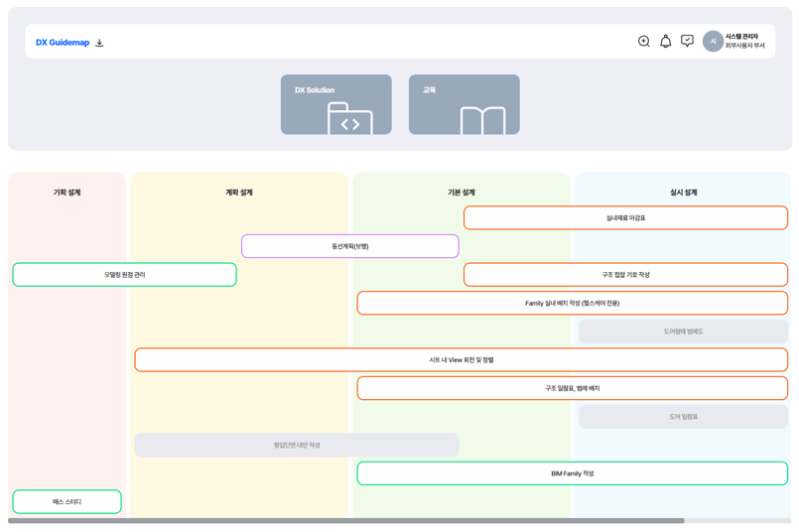Click the download icon beside DX Guidemap
The width and height of the screenshot is (799, 532).
[99, 43]
